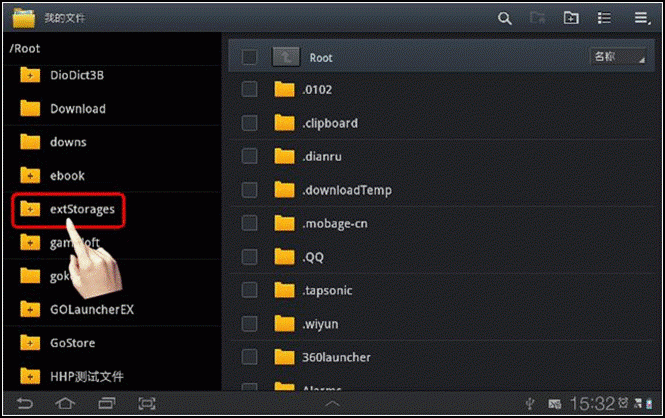Tick the checkbox beside .QQ folder
Screen dimensions: 665x418
point(249,257)
